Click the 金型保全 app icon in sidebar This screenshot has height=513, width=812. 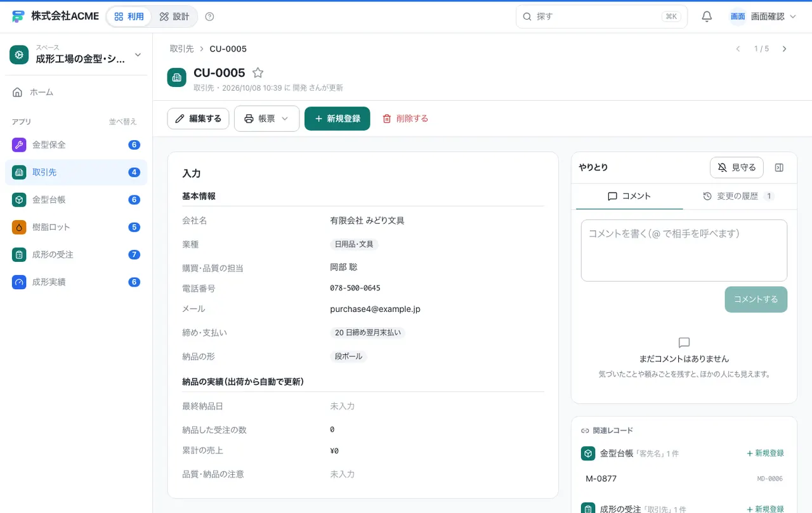tap(19, 145)
